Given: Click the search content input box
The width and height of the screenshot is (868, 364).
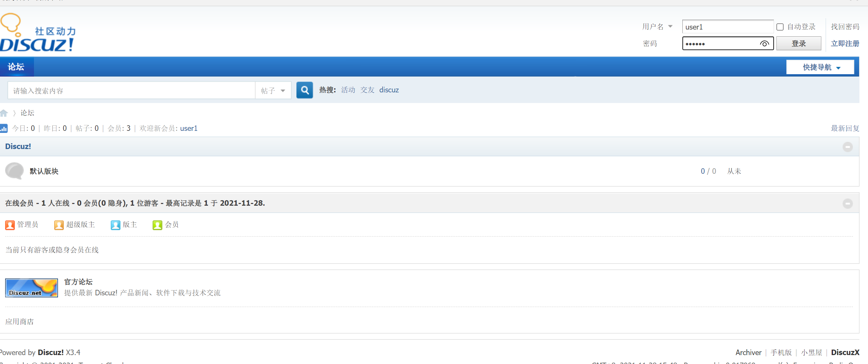Looking at the screenshot, I should pos(131,91).
